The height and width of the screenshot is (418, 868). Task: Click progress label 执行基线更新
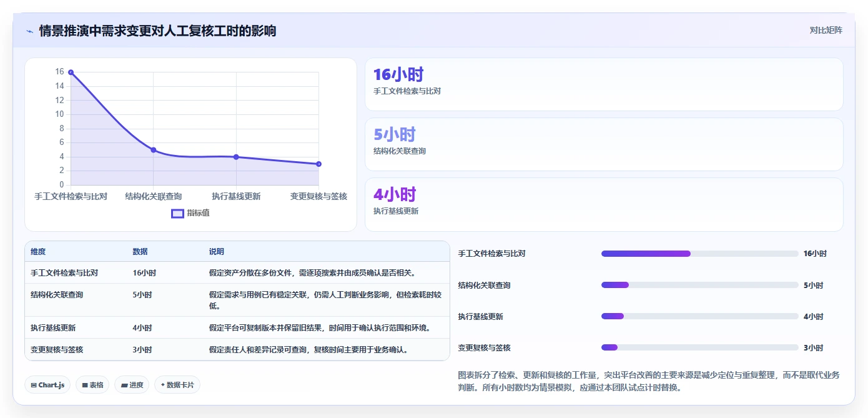[x=481, y=316]
